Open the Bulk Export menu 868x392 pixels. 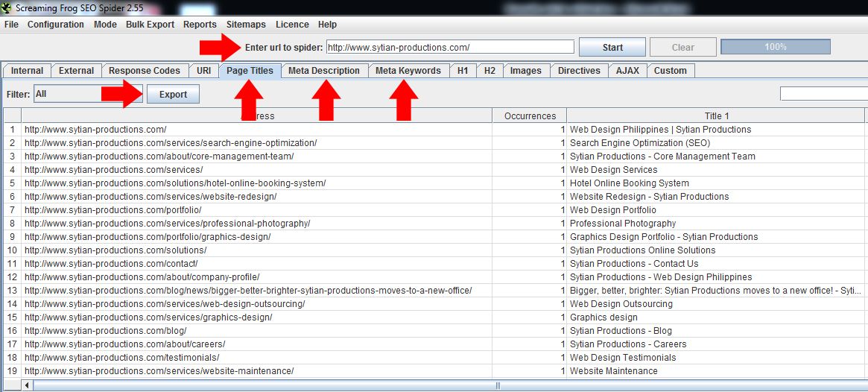pyautogui.click(x=150, y=25)
